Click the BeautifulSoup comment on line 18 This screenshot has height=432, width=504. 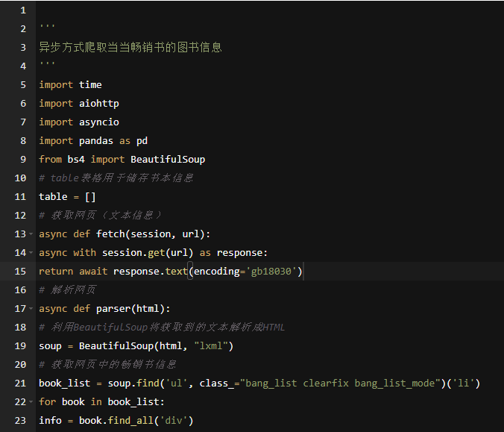coord(162,328)
